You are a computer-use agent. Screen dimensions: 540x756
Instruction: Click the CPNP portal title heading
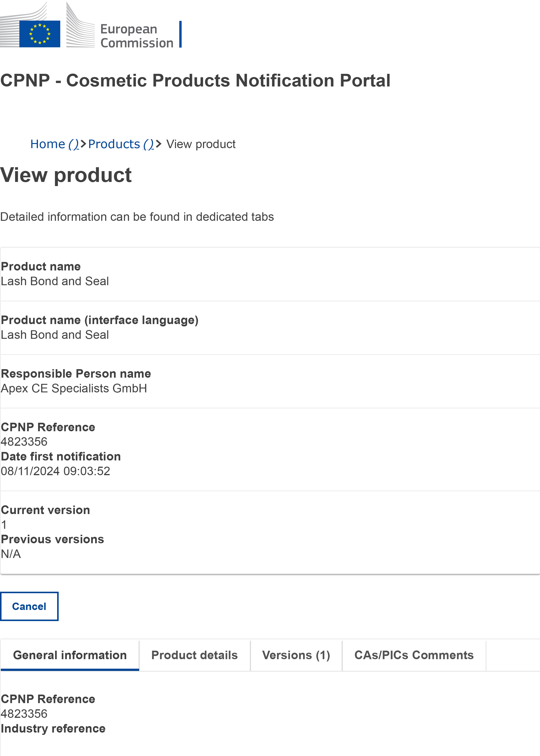point(195,80)
